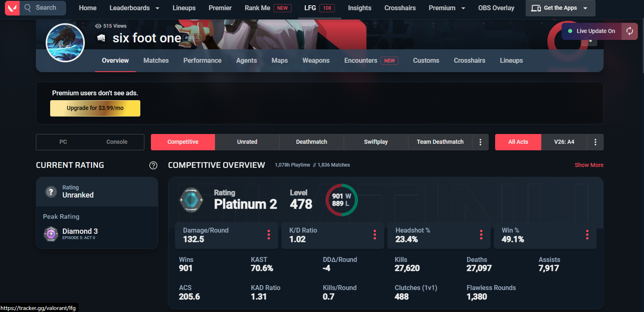Click the refresh icon beside Live Update On
This screenshot has width=644, height=312.
(x=630, y=31)
